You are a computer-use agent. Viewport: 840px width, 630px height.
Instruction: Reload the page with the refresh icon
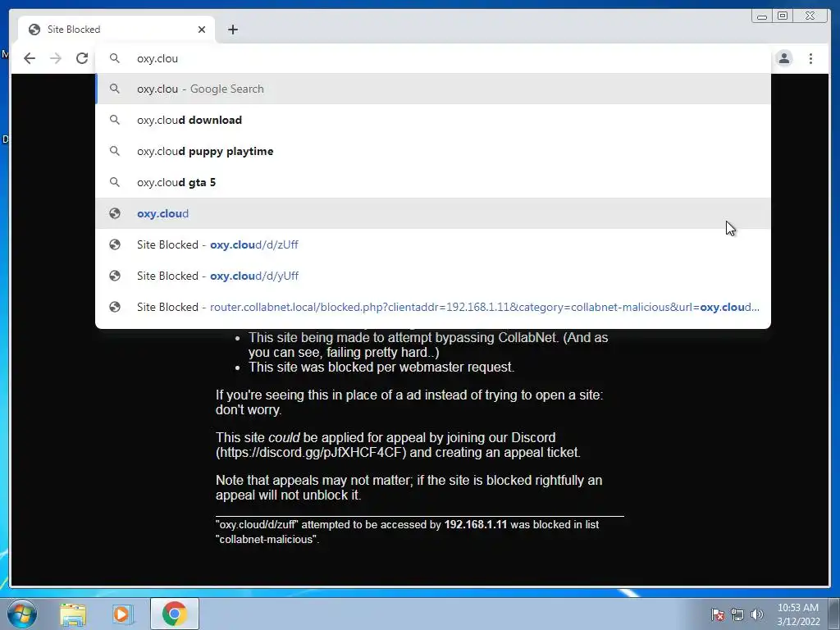click(82, 58)
